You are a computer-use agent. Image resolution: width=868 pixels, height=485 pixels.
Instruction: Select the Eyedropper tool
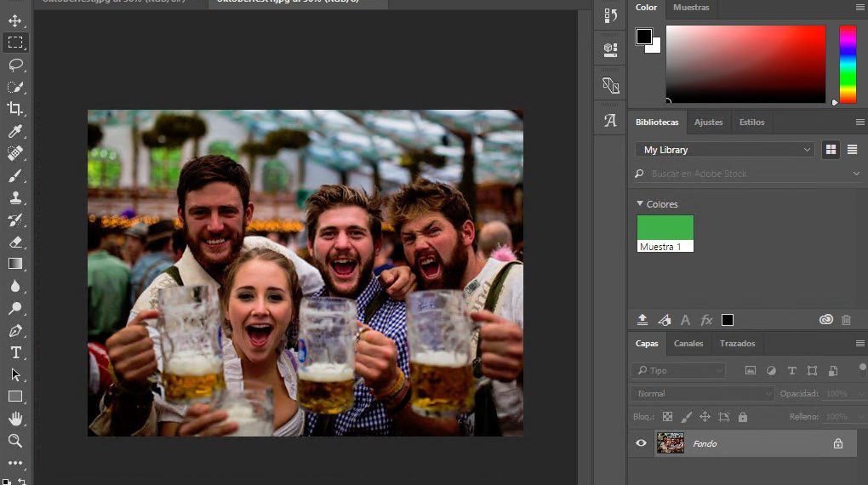15,131
